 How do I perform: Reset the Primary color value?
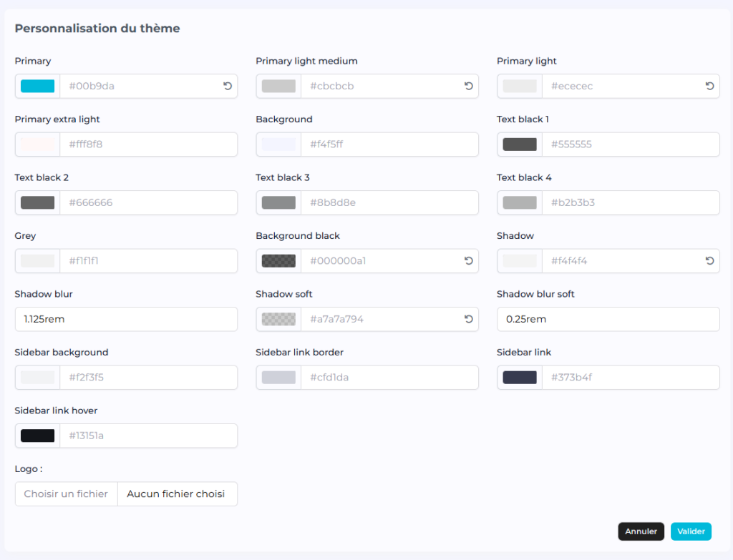pyautogui.click(x=227, y=86)
